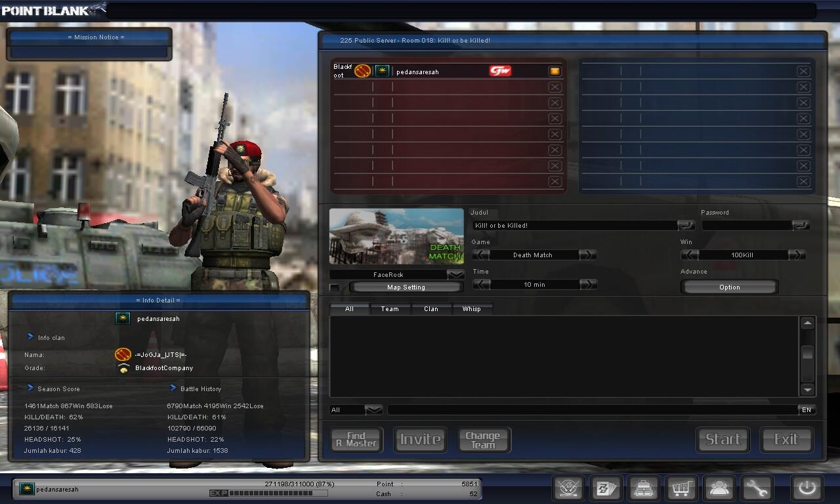Click the Password input field

[x=746, y=225]
